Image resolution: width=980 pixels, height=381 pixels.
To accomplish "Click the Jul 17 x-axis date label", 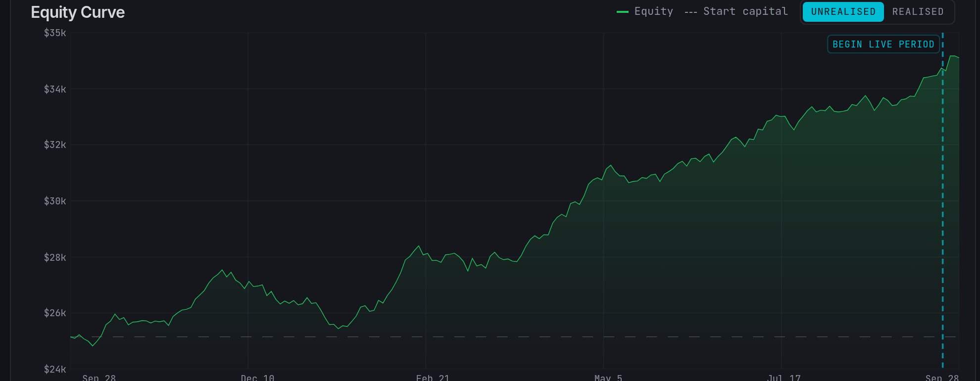I will [784, 378].
